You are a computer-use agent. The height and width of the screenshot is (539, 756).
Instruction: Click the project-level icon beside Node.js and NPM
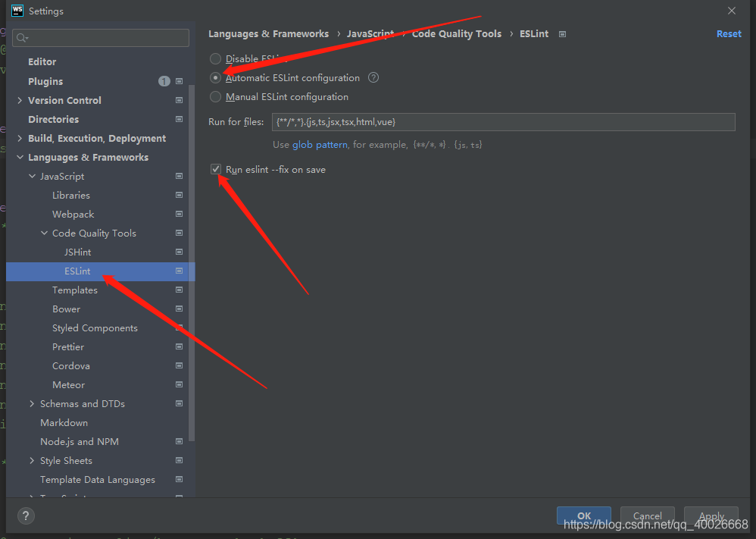coord(179,441)
